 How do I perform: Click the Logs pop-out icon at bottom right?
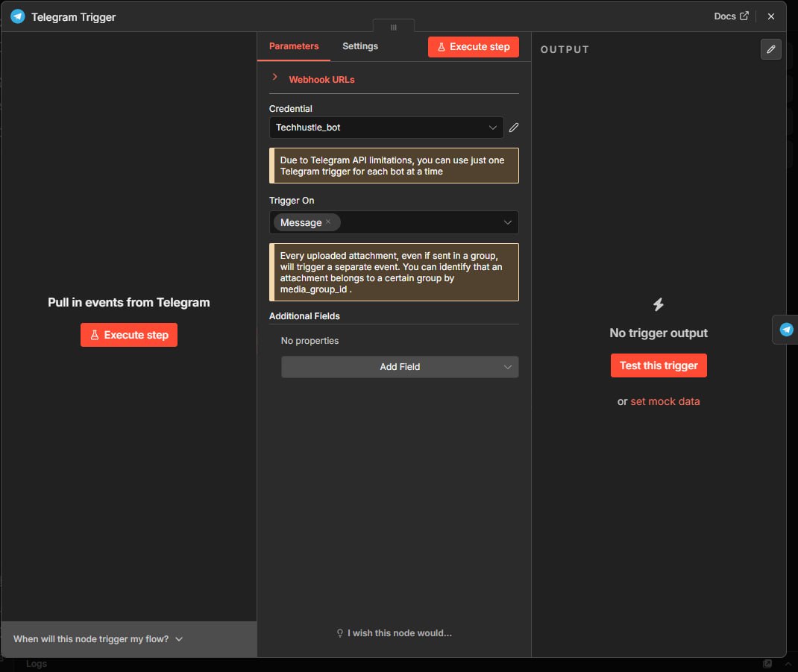(x=767, y=664)
